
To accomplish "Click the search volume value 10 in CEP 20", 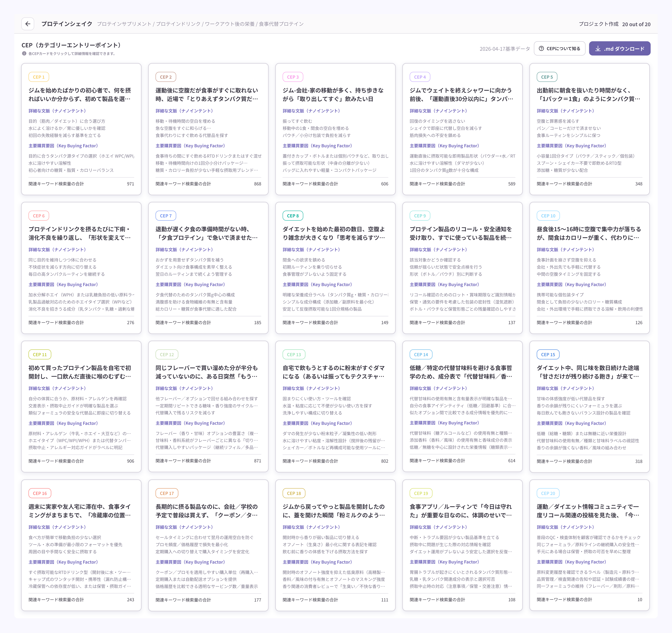I will click(x=640, y=600).
